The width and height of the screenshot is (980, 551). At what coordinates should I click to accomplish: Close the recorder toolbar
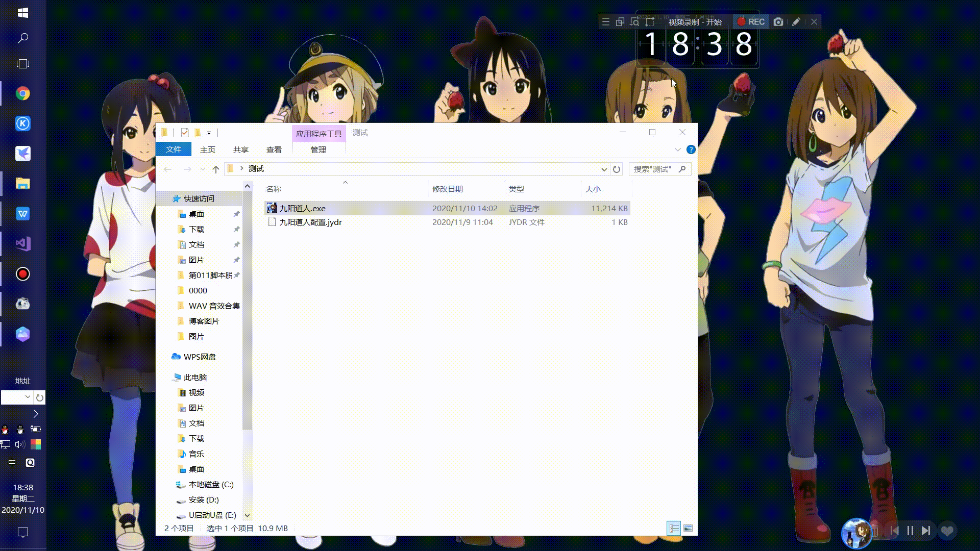[814, 22]
